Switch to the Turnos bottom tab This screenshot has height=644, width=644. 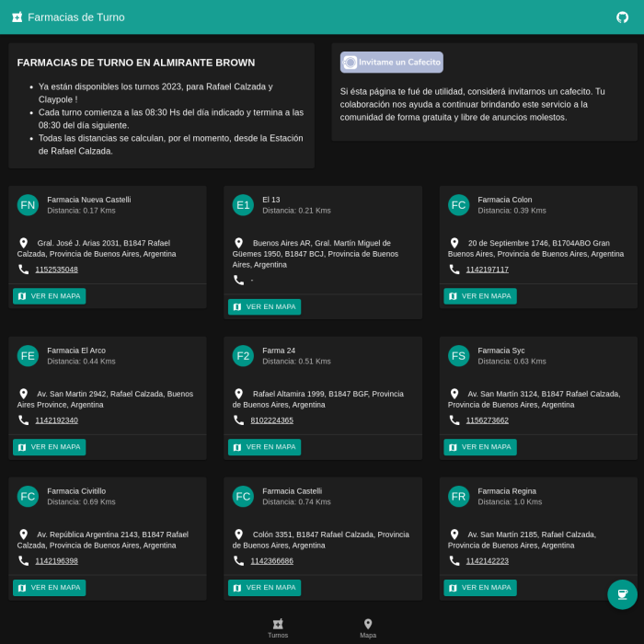278,628
